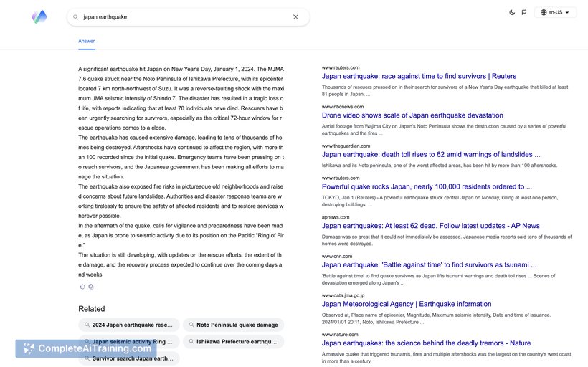The height and width of the screenshot is (367, 588).
Task: Open Reuters race against time article
Action: coord(419,76)
